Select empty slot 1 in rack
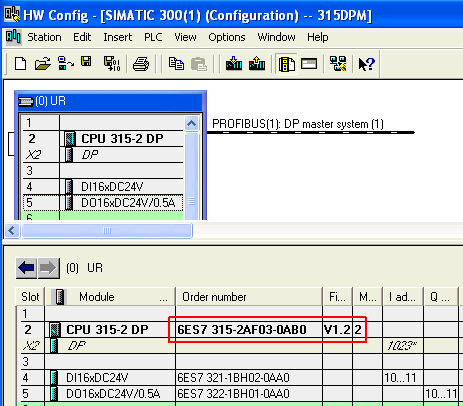The image size is (463, 406). pos(103,123)
